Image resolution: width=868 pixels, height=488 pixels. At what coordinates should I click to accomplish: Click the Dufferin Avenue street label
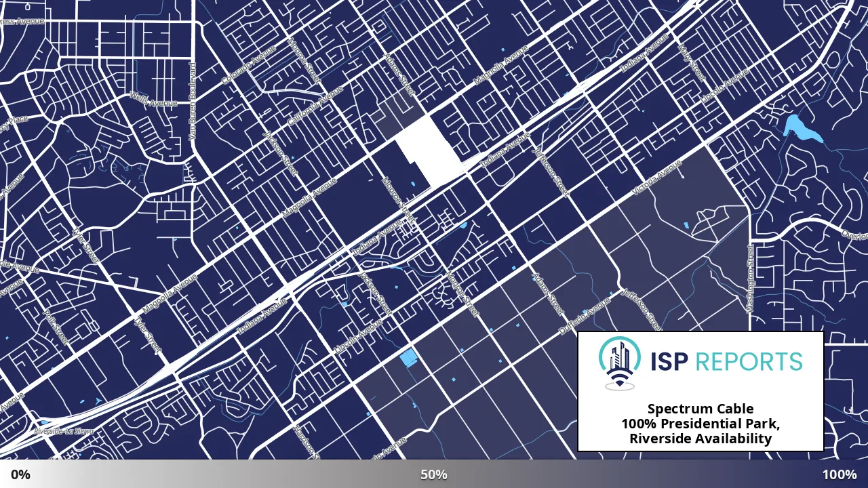click(x=585, y=317)
